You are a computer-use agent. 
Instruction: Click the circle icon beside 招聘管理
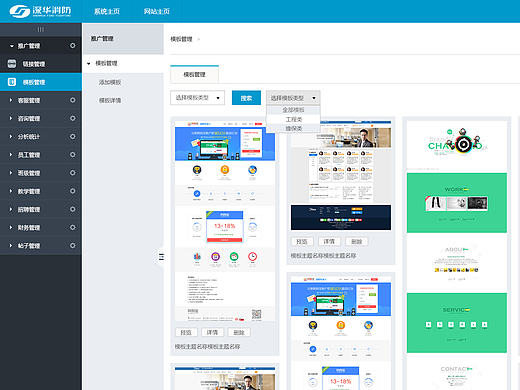click(72, 209)
